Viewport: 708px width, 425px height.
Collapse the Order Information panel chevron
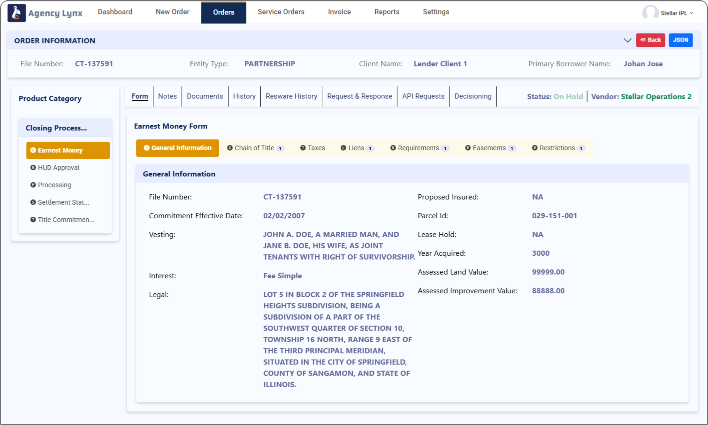627,40
